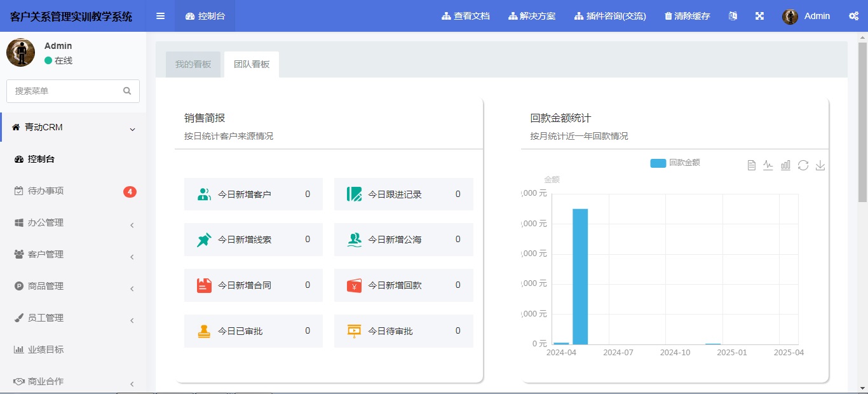Switch to the 我的看板 tab
868x394 pixels.
(193, 64)
